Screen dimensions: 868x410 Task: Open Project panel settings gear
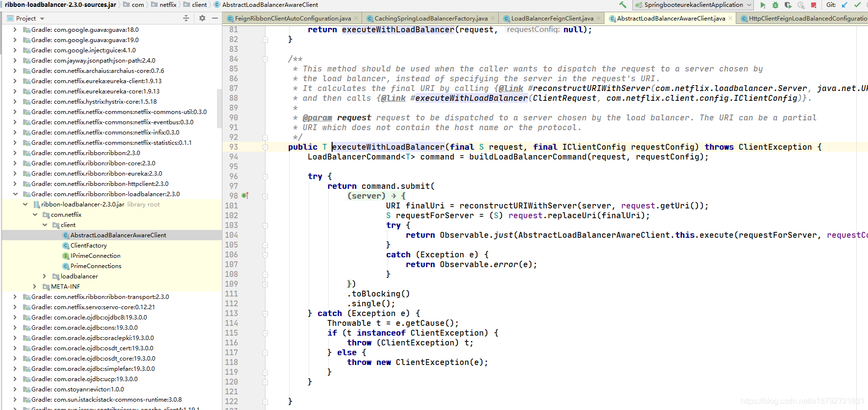point(202,18)
